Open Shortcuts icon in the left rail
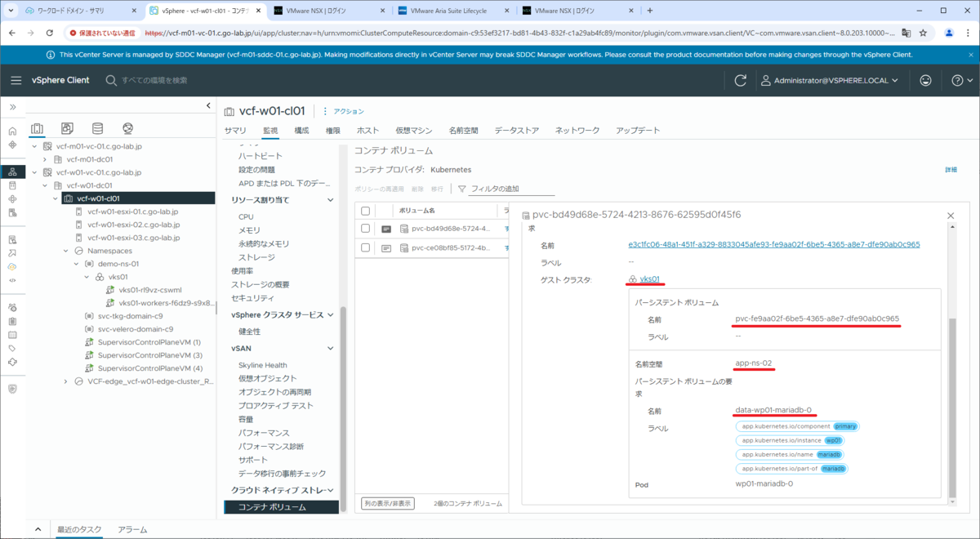Viewport: 980px width, 539px height. coord(12,145)
